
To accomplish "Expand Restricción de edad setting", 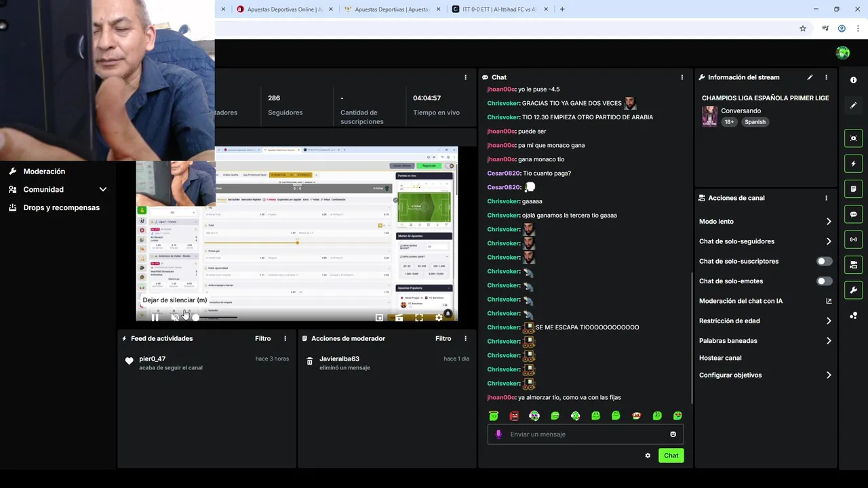I will click(x=765, y=321).
